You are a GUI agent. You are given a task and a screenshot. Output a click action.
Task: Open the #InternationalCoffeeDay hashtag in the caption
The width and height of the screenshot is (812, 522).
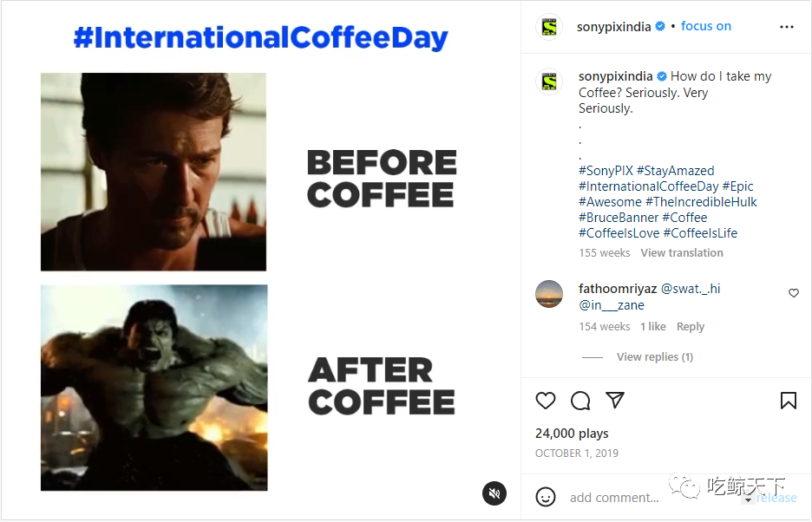click(x=648, y=186)
